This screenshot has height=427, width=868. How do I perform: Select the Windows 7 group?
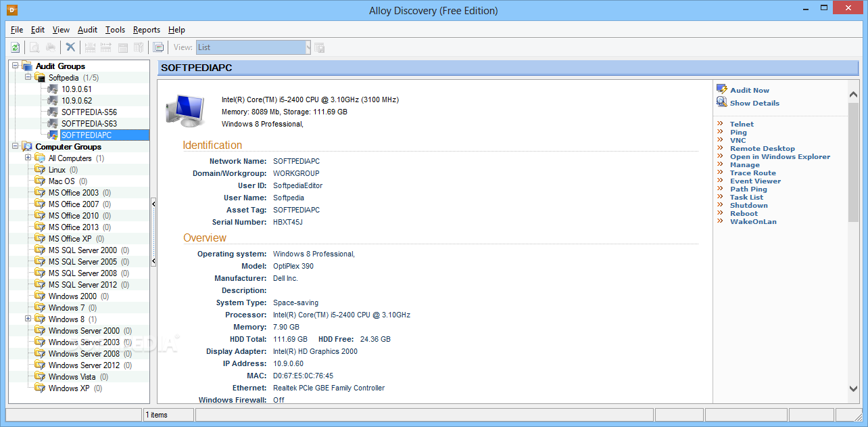coord(66,308)
